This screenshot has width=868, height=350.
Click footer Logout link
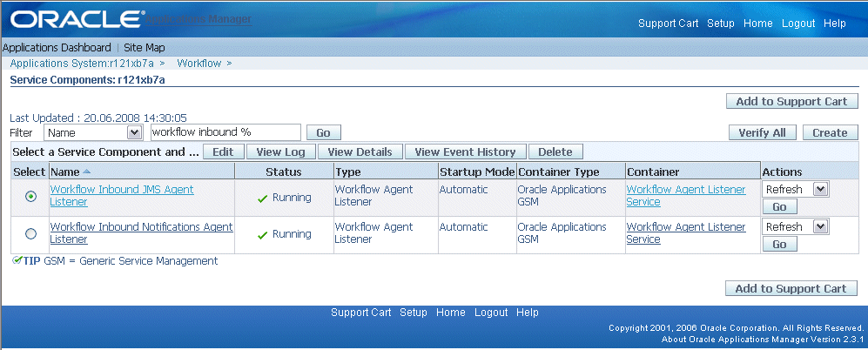pyautogui.click(x=491, y=313)
